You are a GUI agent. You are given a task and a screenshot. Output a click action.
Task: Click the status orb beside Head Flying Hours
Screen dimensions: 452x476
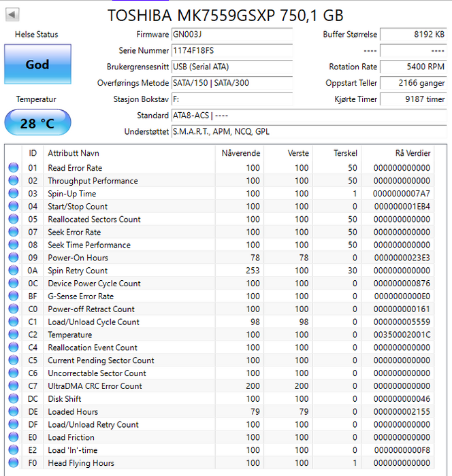point(14,463)
